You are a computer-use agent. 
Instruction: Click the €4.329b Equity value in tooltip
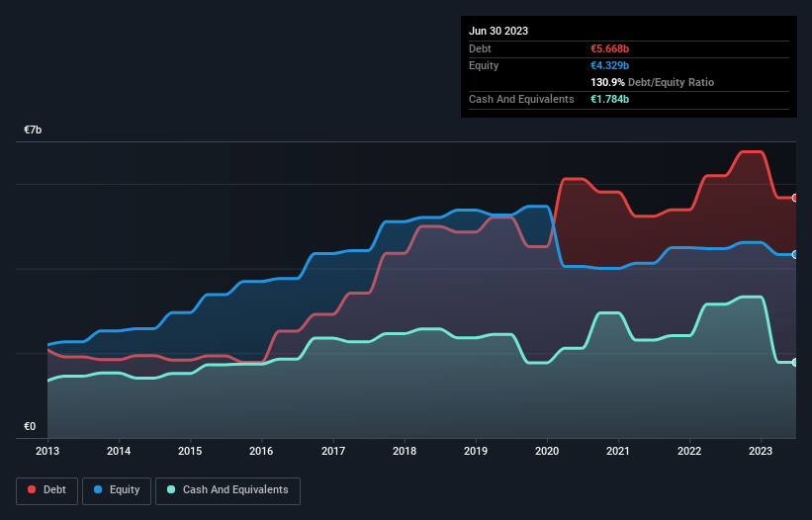[609, 65]
